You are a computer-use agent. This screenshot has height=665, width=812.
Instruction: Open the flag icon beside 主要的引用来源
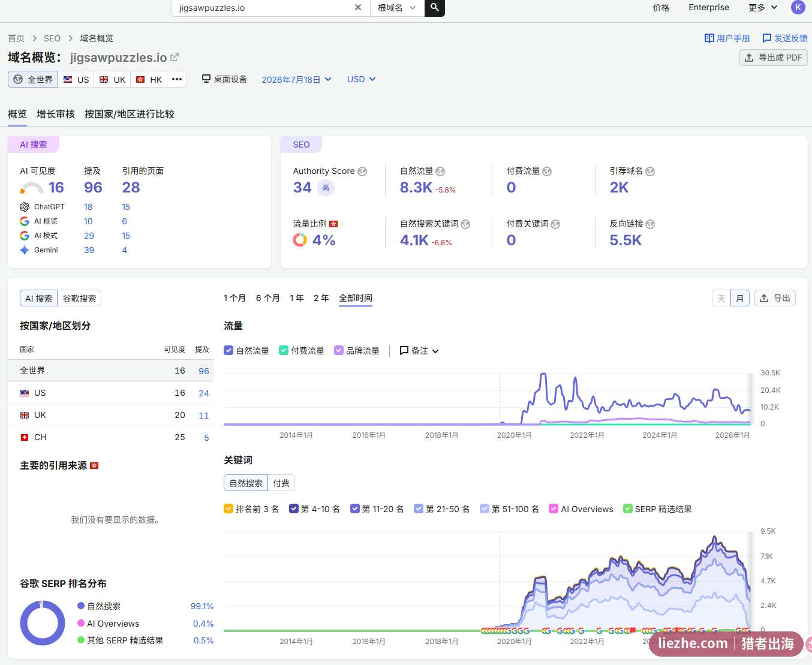pos(94,465)
